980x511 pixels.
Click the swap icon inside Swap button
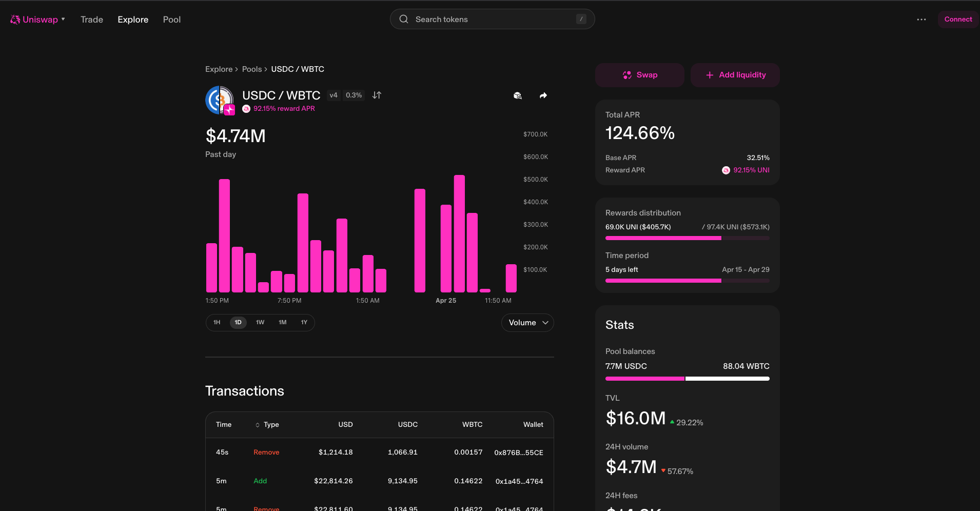[x=627, y=75]
